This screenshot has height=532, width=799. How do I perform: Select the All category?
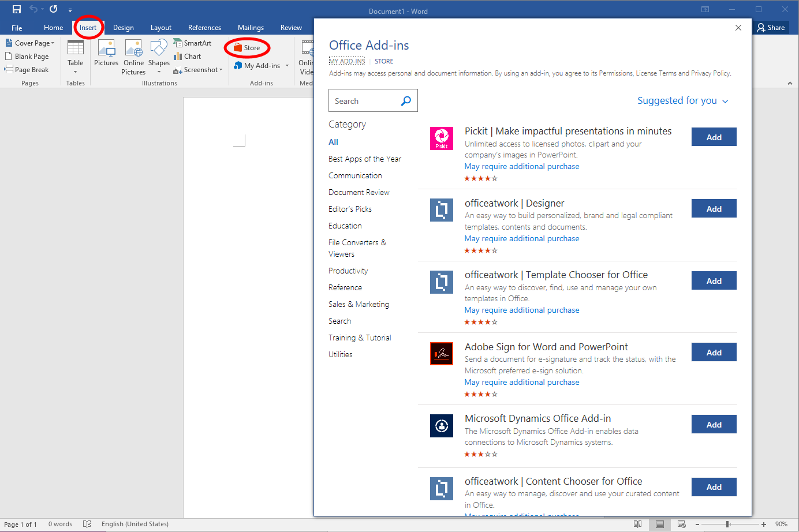[x=334, y=142]
